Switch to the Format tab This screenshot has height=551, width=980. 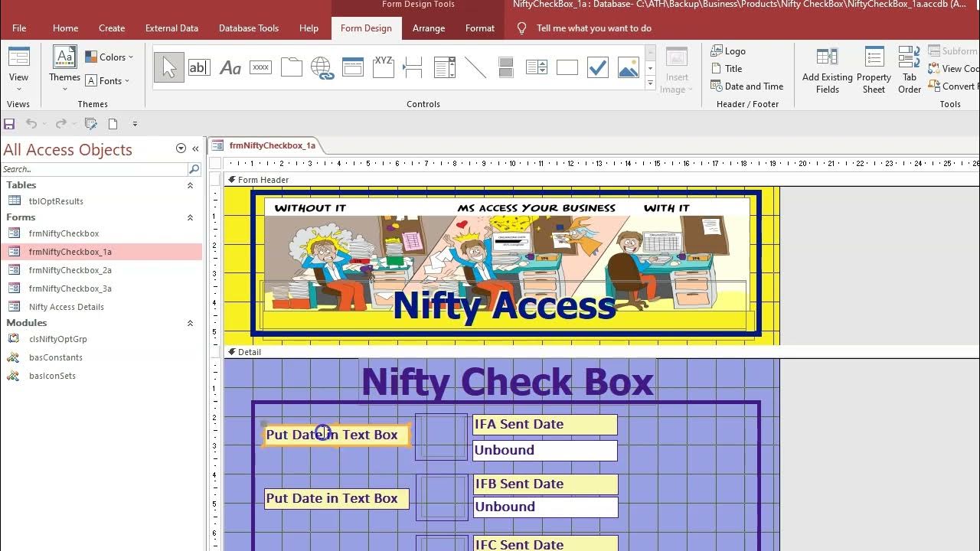click(480, 28)
